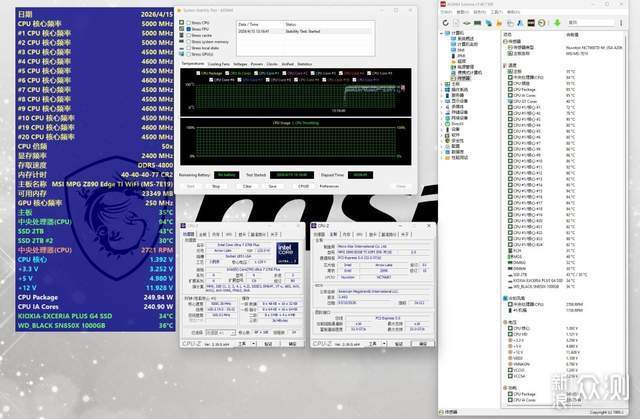Select the 电源管理 node in AIDA64 tree
This screenshot has height=419, width=640.
[x=462, y=67]
